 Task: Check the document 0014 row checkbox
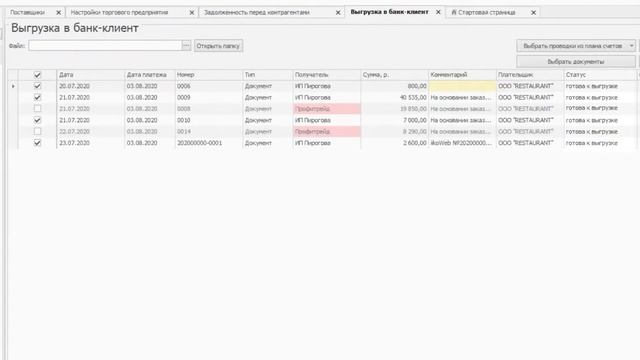[37, 131]
